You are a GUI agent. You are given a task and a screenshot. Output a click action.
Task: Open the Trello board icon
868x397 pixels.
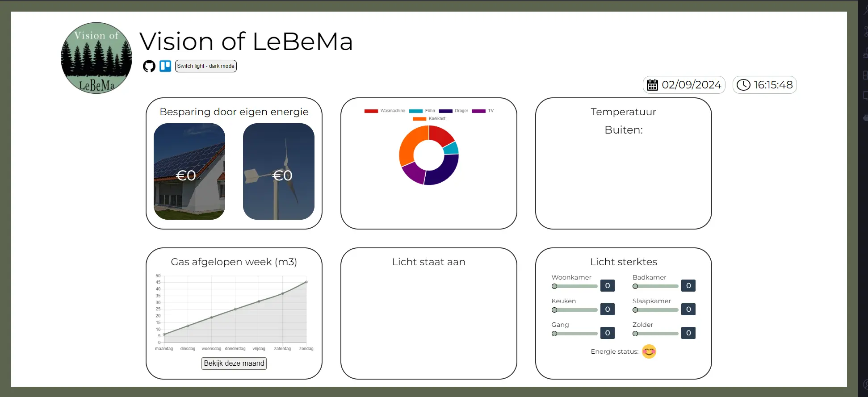pos(165,66)
